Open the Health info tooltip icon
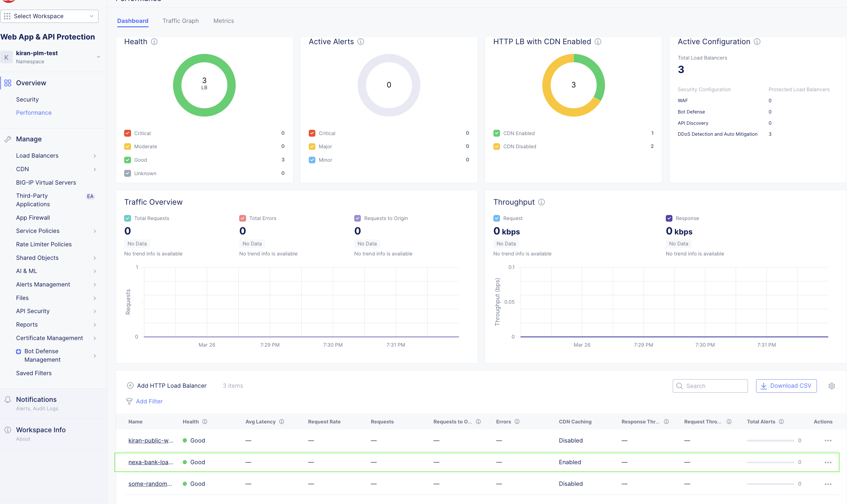 155,41
